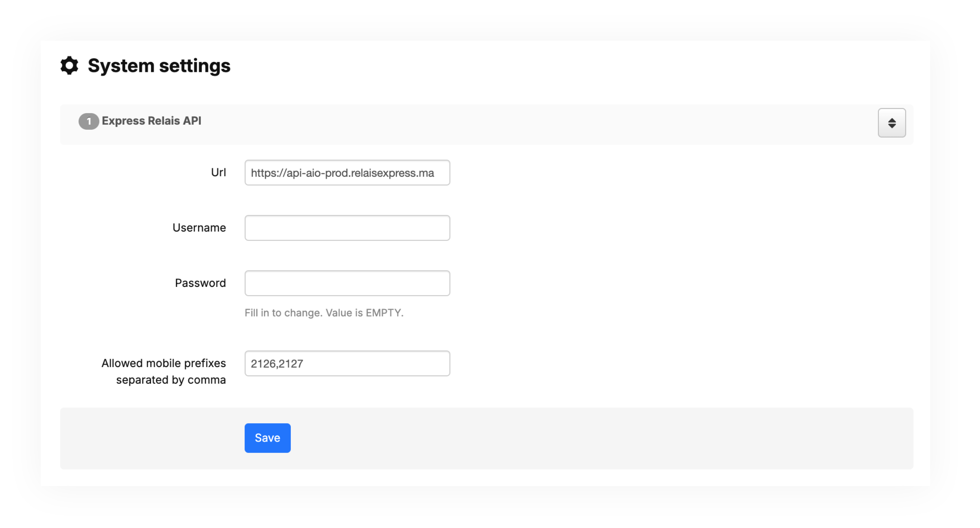Click the Allowed mobile prefixes label
This screenshot has height=528, width=980.
coord(163,363)
